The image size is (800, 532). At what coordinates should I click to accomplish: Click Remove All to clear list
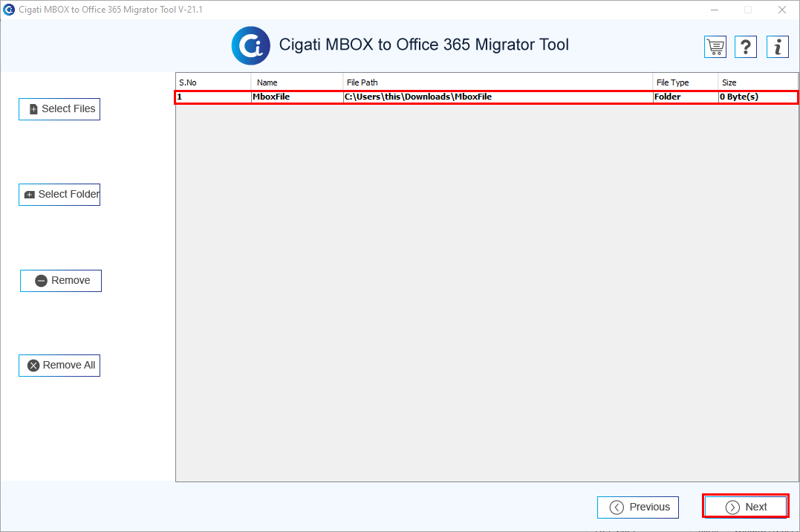59,366
